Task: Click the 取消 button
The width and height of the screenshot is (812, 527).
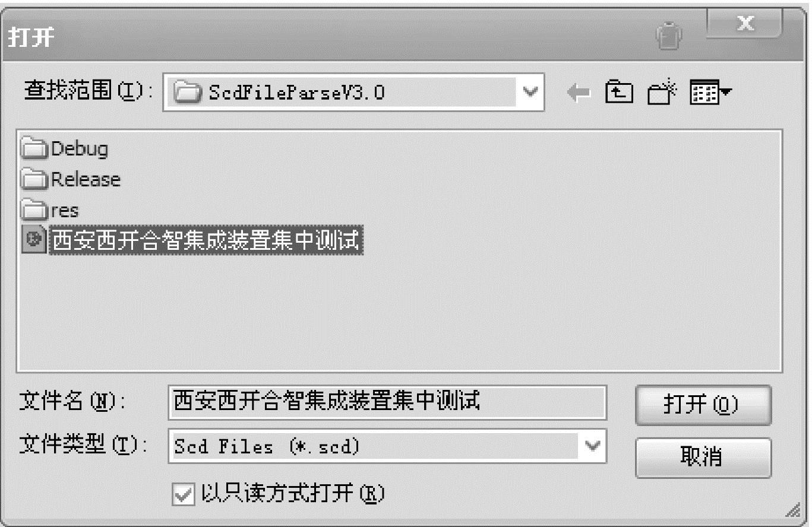Action: click(x=703, y=458)
